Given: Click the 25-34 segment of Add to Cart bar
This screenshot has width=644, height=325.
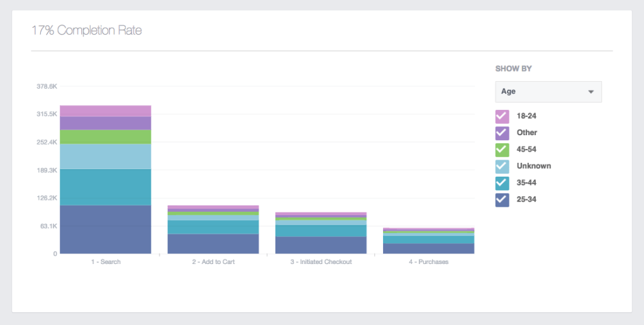Looking at the screenshot, I should click(x=213, y=244).
